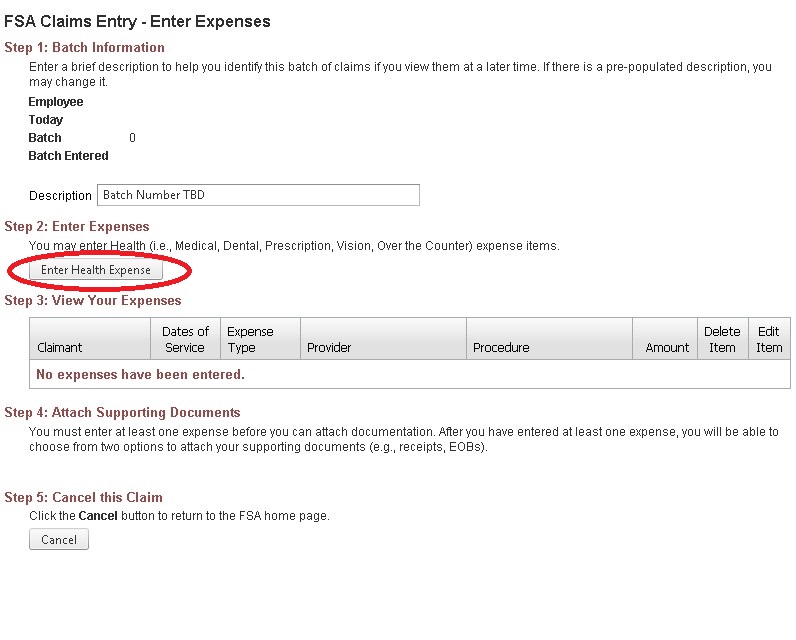Click the Delete Item column header
Image resolution: width=796 pixels, height=640 pixels.
[x=722, y=339]
